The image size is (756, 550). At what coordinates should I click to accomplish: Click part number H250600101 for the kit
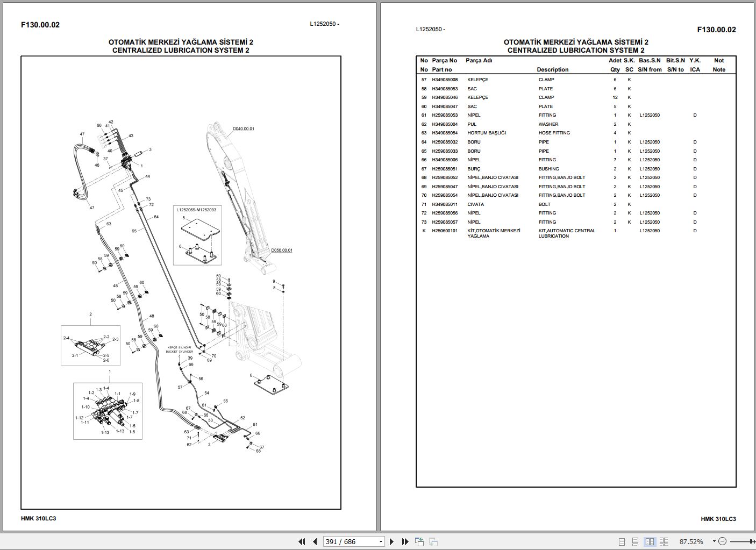tap(445, 231)
